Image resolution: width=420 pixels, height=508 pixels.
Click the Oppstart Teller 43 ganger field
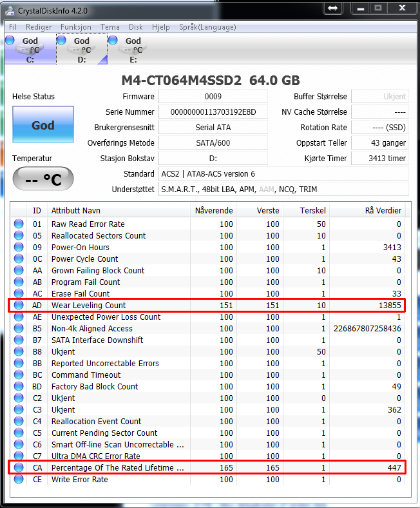coord(380,143)
